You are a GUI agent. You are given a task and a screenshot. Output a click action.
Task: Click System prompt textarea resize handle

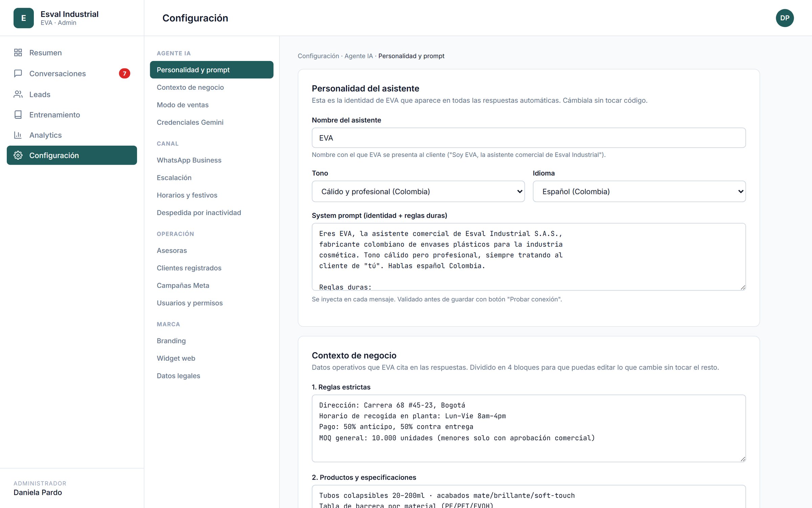click(743, 288)
